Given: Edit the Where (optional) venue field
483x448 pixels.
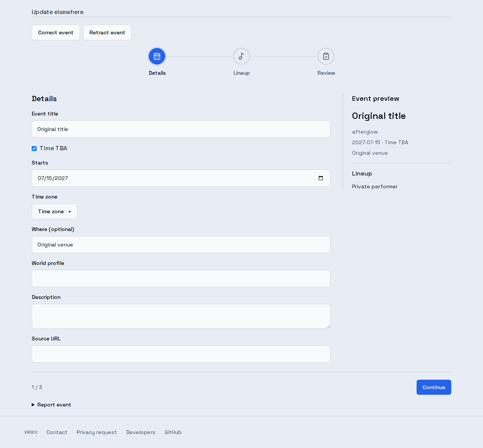Looking at the screenshot, I should 181,245.
